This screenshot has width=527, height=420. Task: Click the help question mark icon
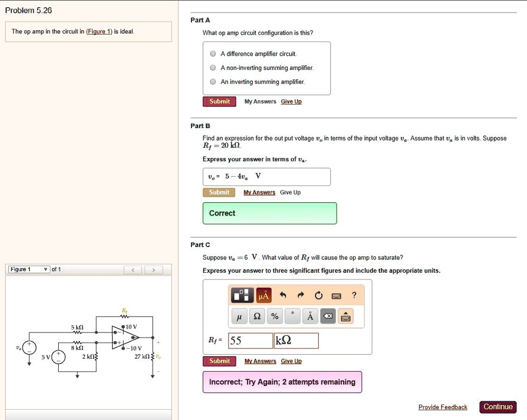tap(354, 295)
